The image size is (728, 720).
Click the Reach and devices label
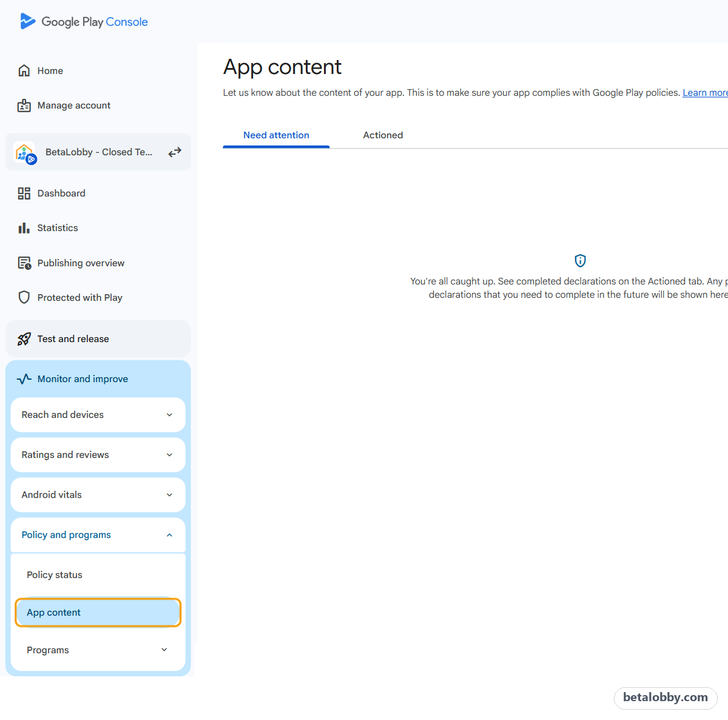[x=62, y=415]
